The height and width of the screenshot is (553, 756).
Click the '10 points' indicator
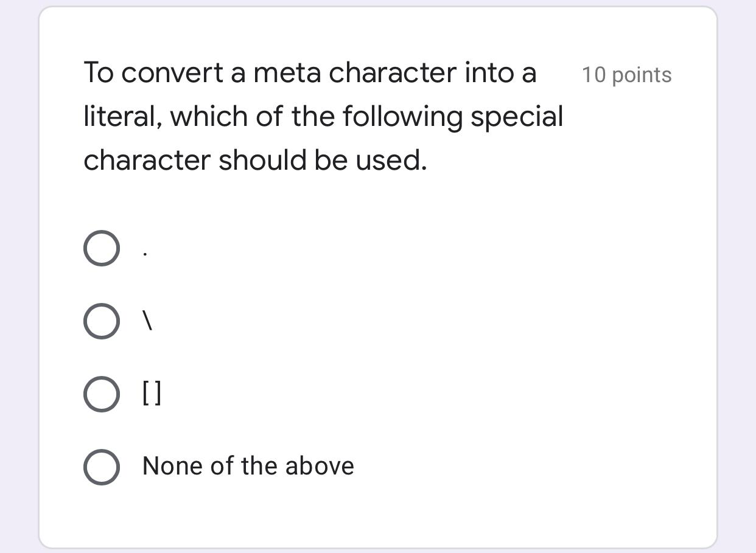pos(627,75)
